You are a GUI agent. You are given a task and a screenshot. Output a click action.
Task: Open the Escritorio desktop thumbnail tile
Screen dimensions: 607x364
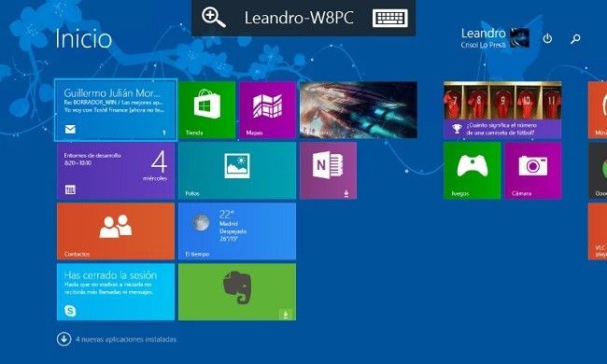pyautogui.click(x=359, y=110)
